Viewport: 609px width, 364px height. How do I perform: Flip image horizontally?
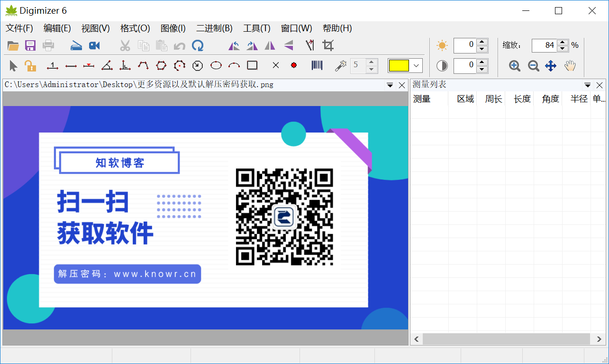270,45
